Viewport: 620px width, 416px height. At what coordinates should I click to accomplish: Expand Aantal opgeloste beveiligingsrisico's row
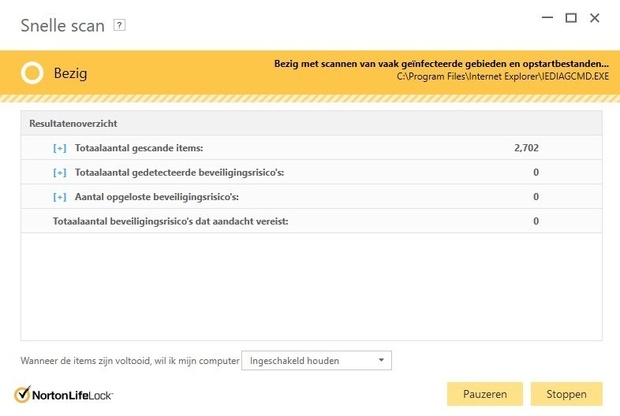(60, 197)
